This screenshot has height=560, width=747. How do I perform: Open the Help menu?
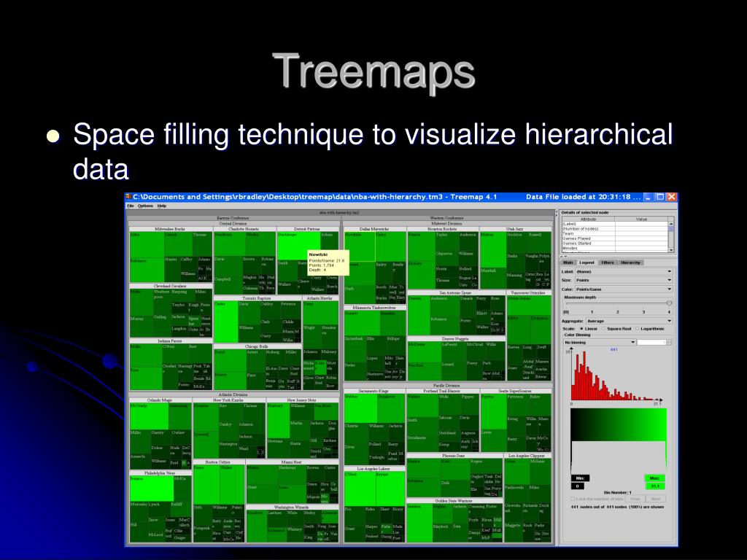click(x=162, y=206)
